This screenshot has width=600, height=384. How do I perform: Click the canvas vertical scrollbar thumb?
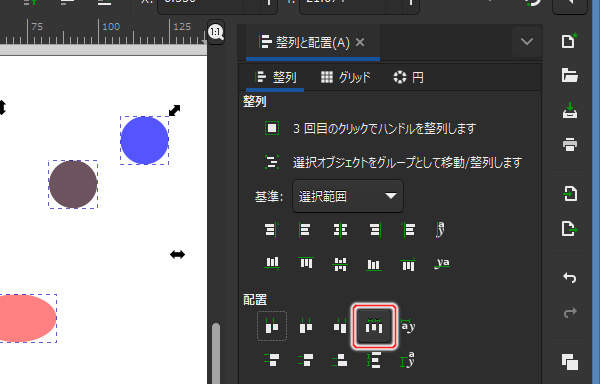216,353
